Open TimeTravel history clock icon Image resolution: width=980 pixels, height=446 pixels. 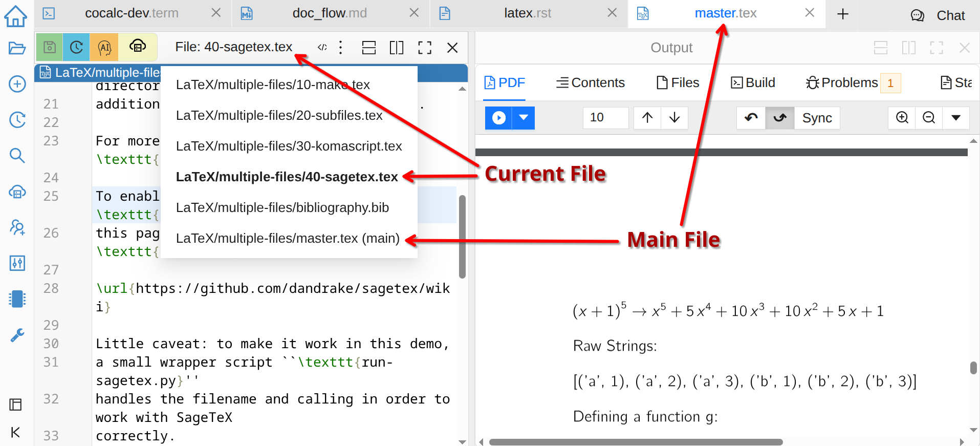point(76,48)
